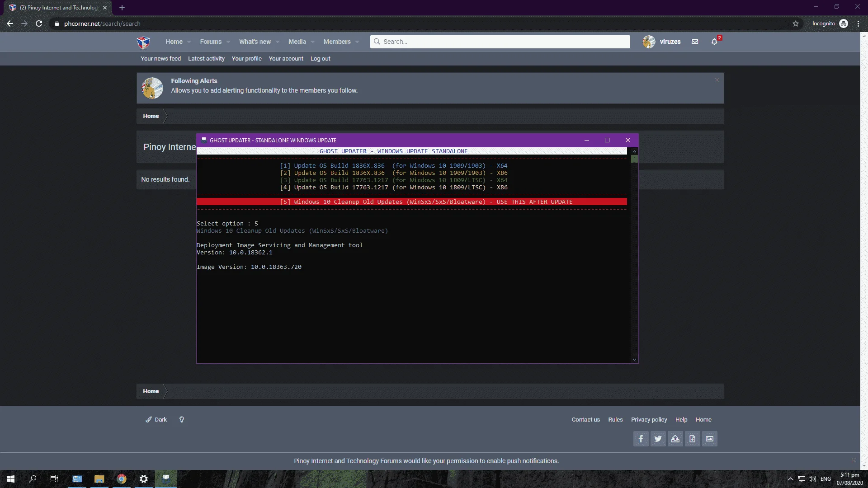Viewport: 868px width, 488px height.
Task: Click the Ghost Updater console scrollbar thumb
Action: coord(634,159)
